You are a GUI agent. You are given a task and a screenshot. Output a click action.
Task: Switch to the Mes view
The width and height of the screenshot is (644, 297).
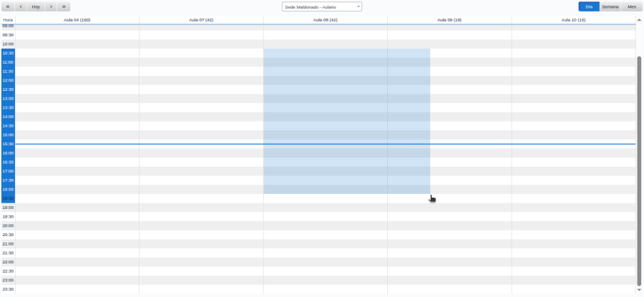(632, 6)
